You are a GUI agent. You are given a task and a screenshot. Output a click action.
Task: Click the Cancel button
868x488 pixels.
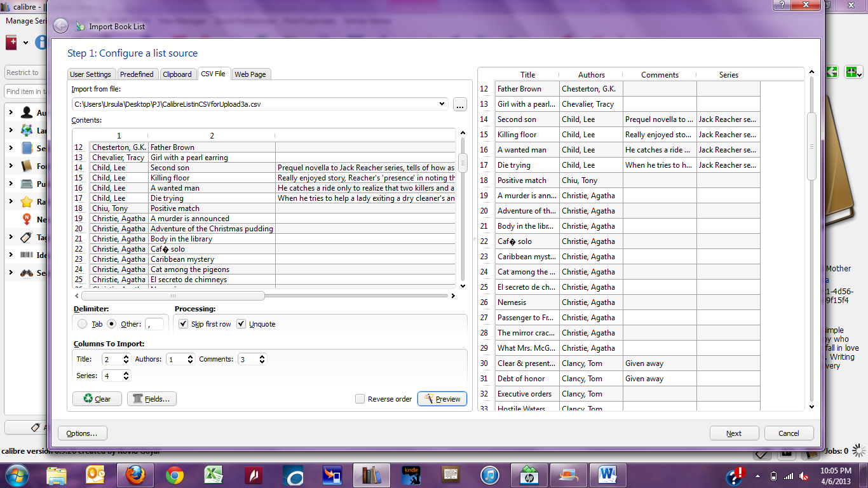[789, 433]
